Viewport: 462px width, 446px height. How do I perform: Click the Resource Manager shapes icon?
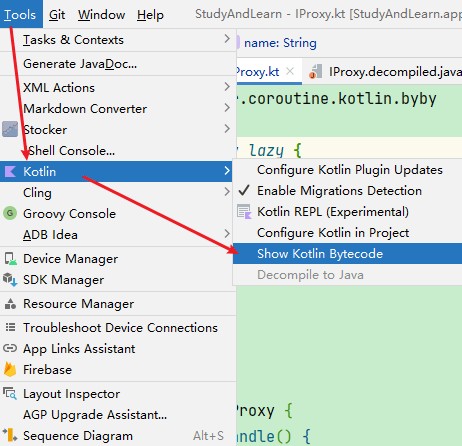coord(10,304)
